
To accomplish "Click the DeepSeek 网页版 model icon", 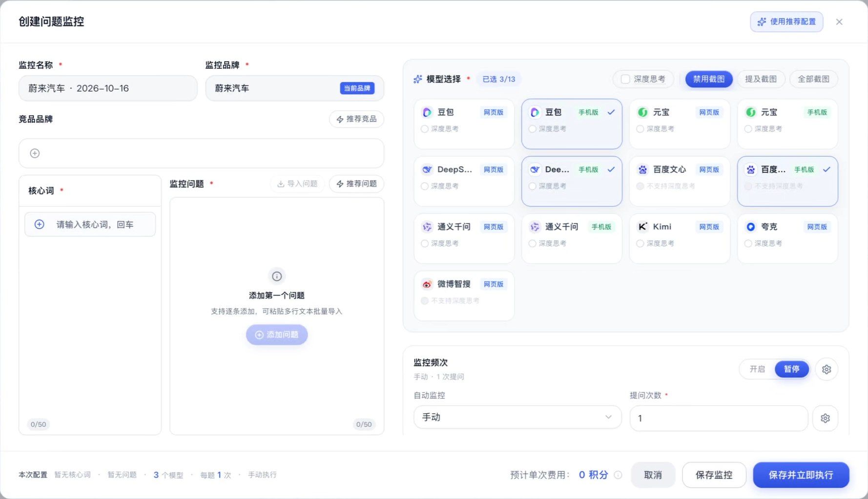I will 427,169.
